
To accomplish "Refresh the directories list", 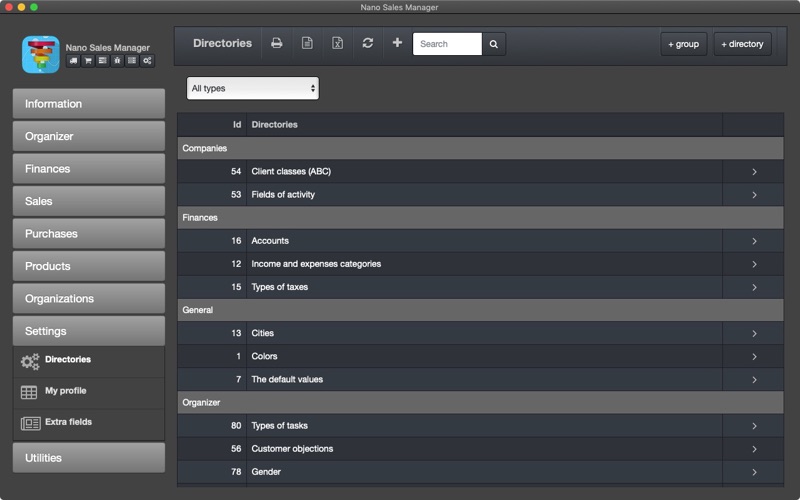I will [x=367, y=43].
